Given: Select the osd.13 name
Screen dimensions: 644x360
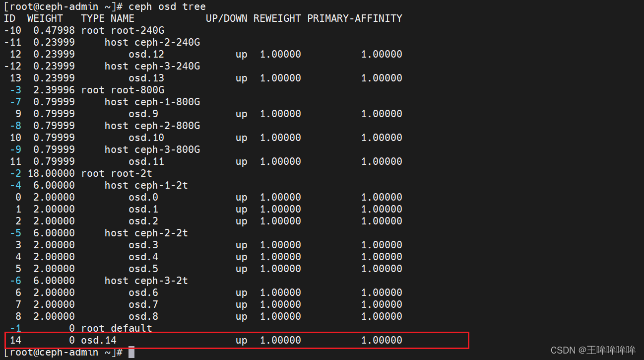Looking at the screenshot, I should [146, 78].
